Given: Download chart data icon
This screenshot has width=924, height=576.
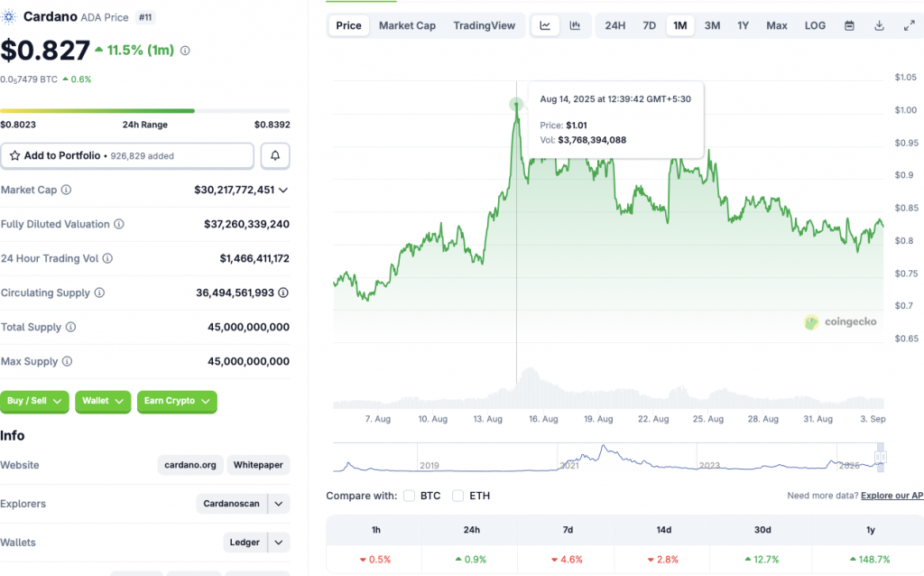Looking at the screenshot, I should 879,25.
